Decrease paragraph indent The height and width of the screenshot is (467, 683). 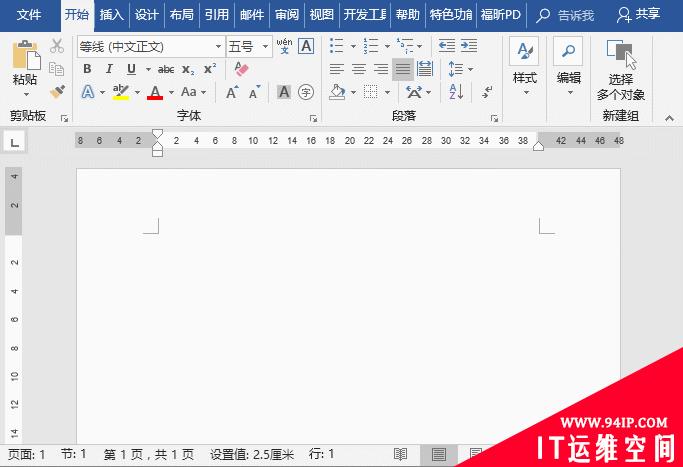tap(446, 46)
